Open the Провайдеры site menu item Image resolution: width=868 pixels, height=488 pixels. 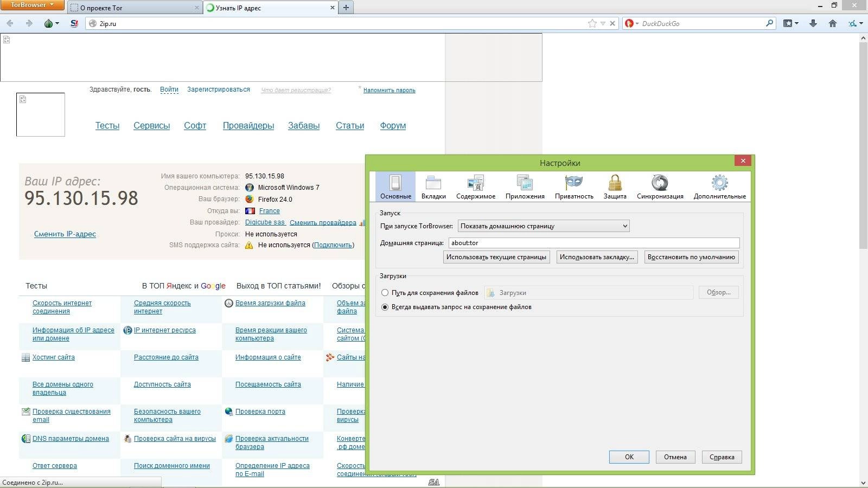(248, 125)
